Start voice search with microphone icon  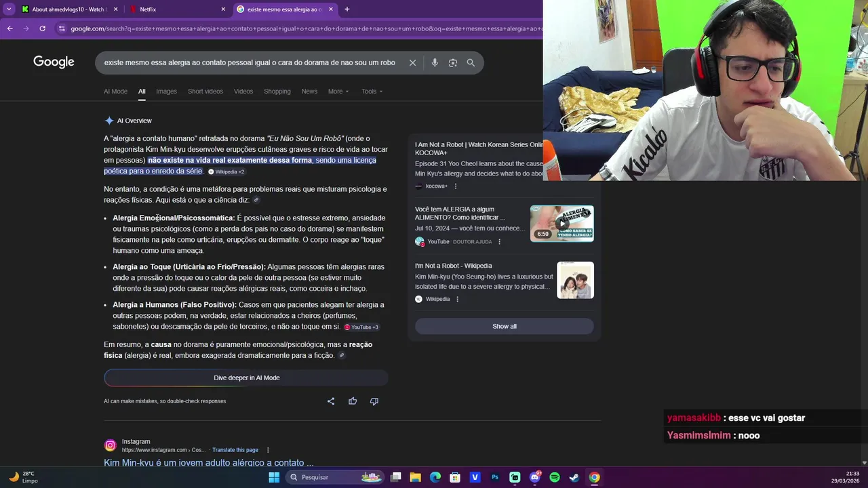tap(435, 62)
